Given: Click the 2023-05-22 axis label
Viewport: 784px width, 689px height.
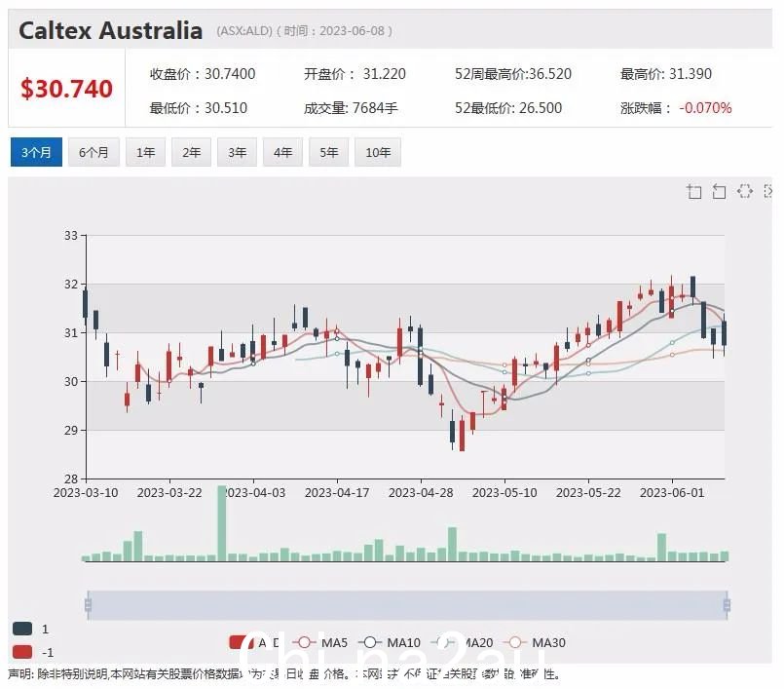Looking at the screenshot, I should click(588, 493).
